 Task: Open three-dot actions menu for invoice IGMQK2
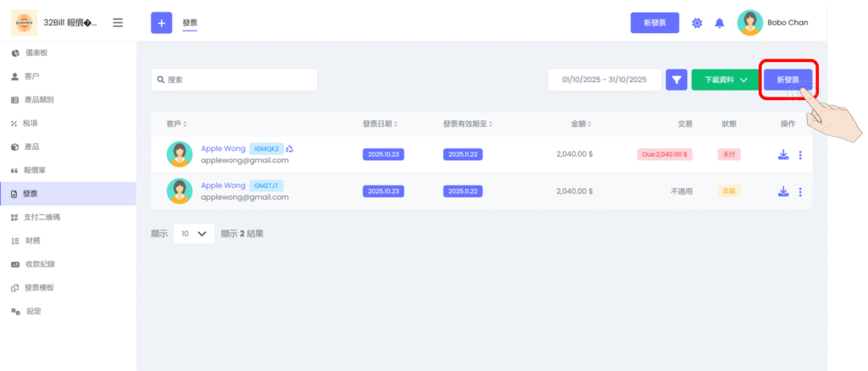pos(800,155)
